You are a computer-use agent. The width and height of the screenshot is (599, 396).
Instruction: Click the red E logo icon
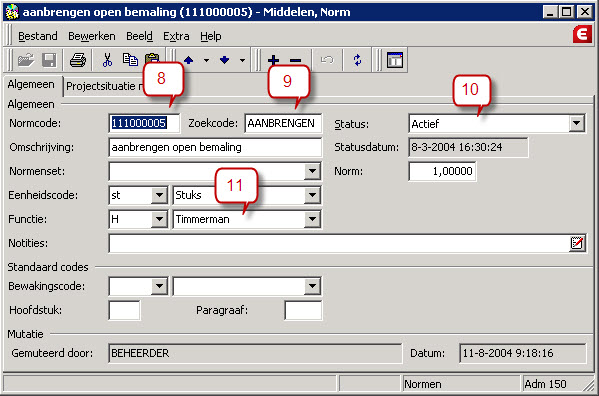[x=582, y=34]
